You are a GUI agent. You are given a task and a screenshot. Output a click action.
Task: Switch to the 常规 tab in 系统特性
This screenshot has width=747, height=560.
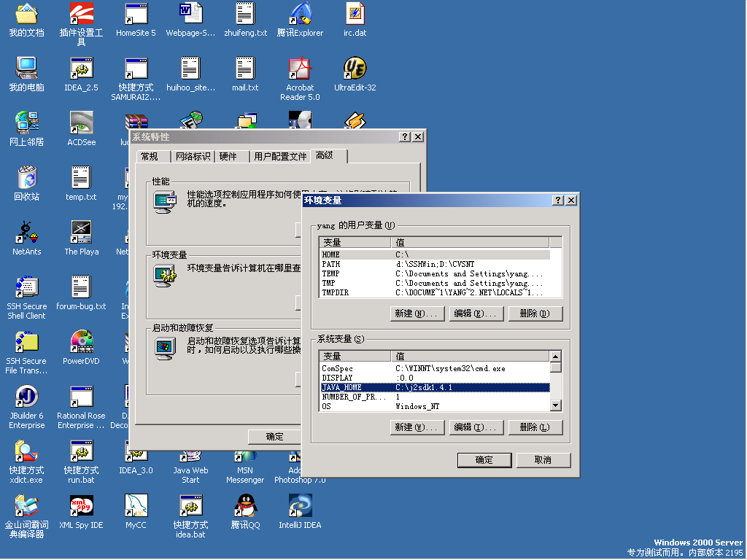(x=153, y=157)
